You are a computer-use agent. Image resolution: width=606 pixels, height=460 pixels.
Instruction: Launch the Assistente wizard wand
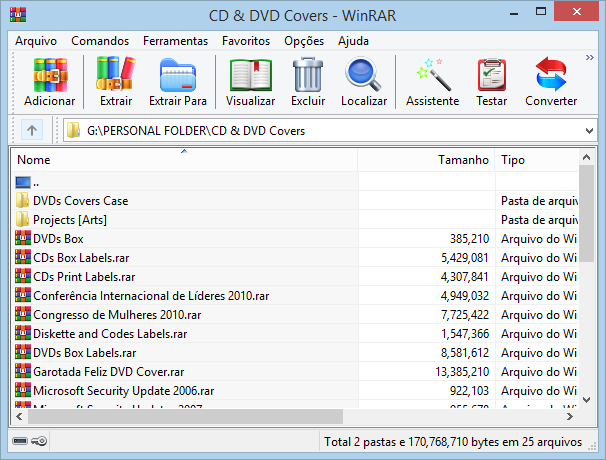434,75
